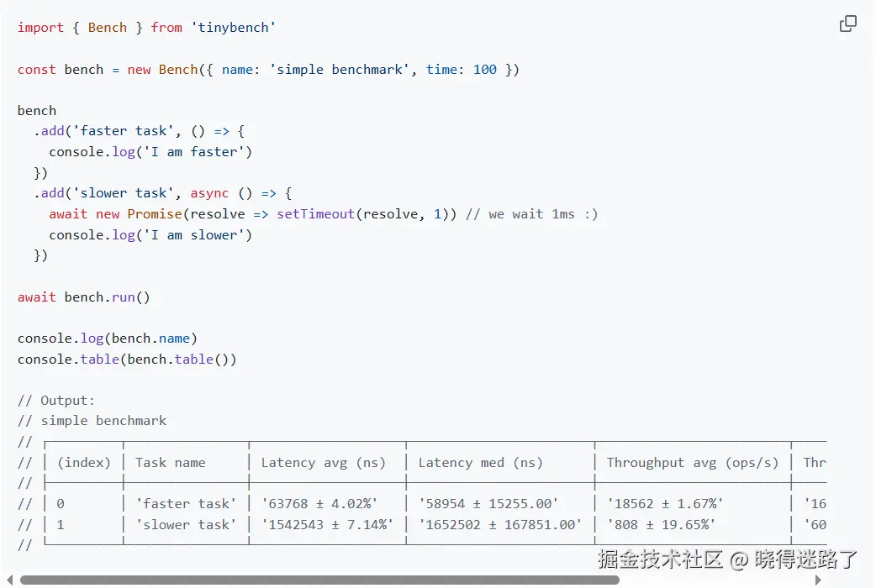Click the '// Output:' comment

[55, 401]
